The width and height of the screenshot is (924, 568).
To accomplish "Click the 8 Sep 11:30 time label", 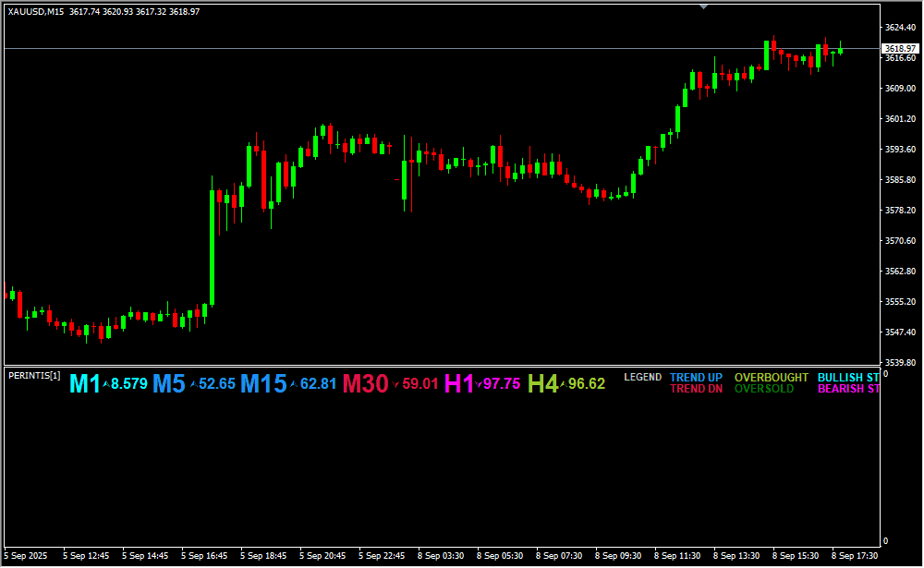I will [x=676, y=556].
